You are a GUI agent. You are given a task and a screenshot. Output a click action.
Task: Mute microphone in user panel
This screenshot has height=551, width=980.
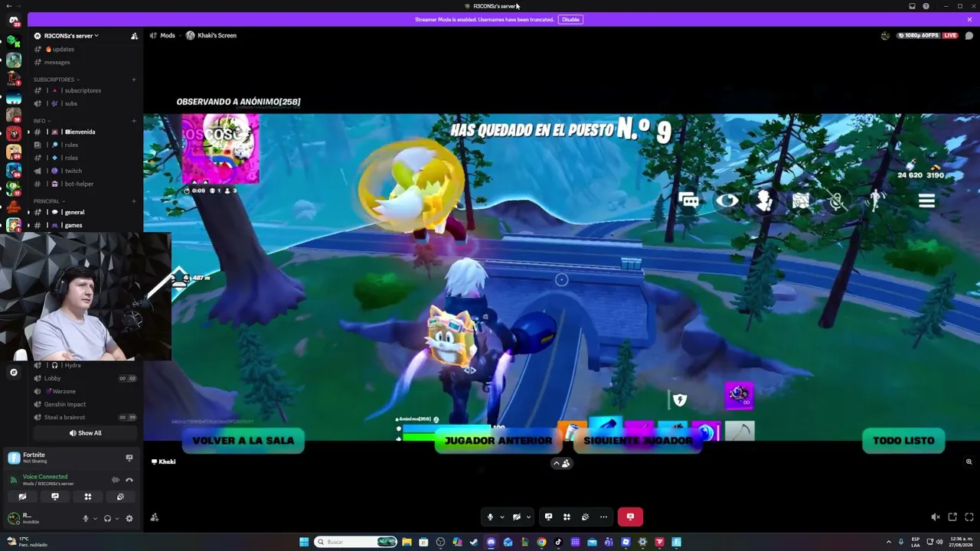(86, 518)
